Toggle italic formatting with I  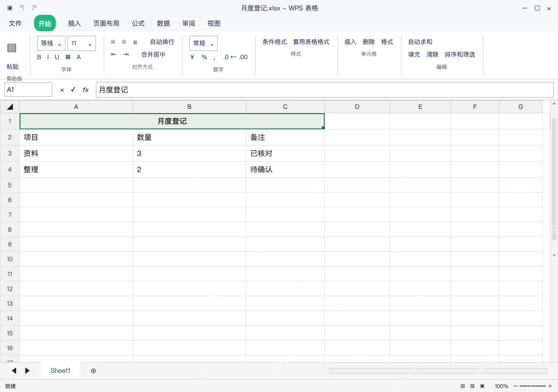pos(48,57)
